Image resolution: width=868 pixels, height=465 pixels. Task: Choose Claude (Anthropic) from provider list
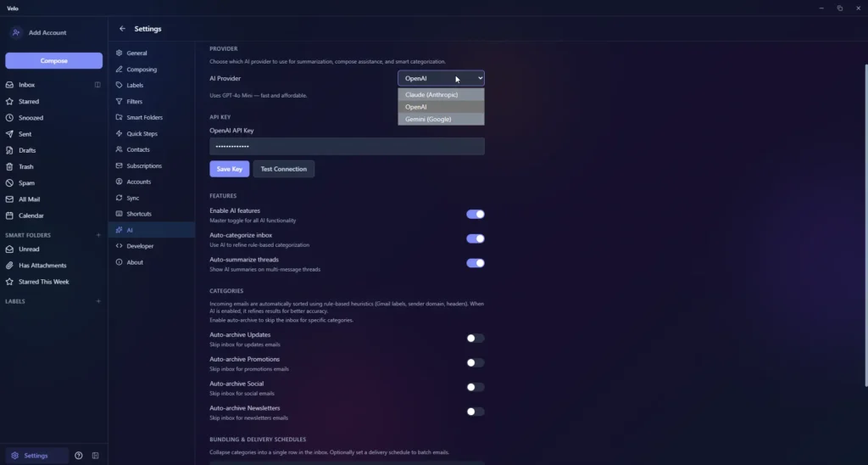click(441, 95)
